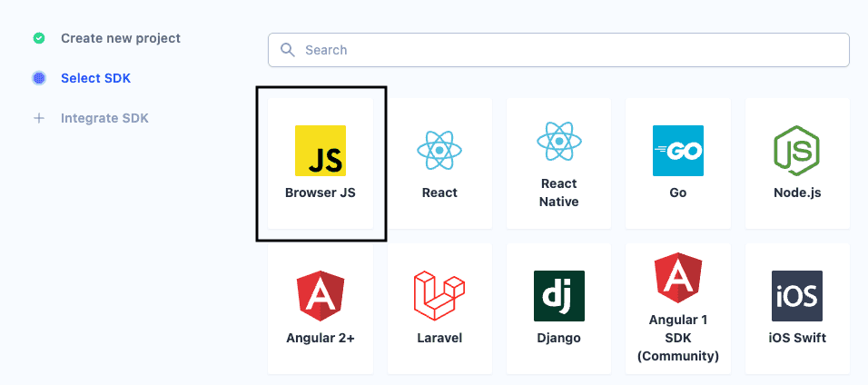Choose the Node.js hexagon icon
Image resolution: width=868 pixels, height=385 pixels.
point(796,151)
